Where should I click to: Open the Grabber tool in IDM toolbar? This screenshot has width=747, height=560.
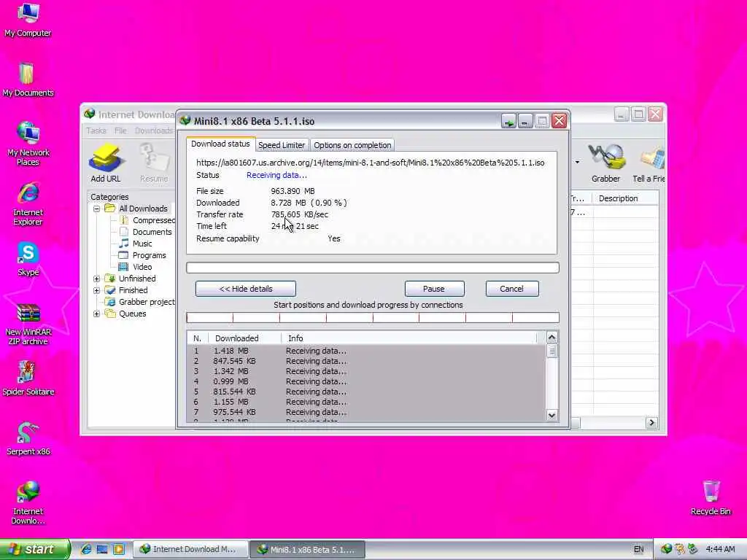(x=605, y=163)
